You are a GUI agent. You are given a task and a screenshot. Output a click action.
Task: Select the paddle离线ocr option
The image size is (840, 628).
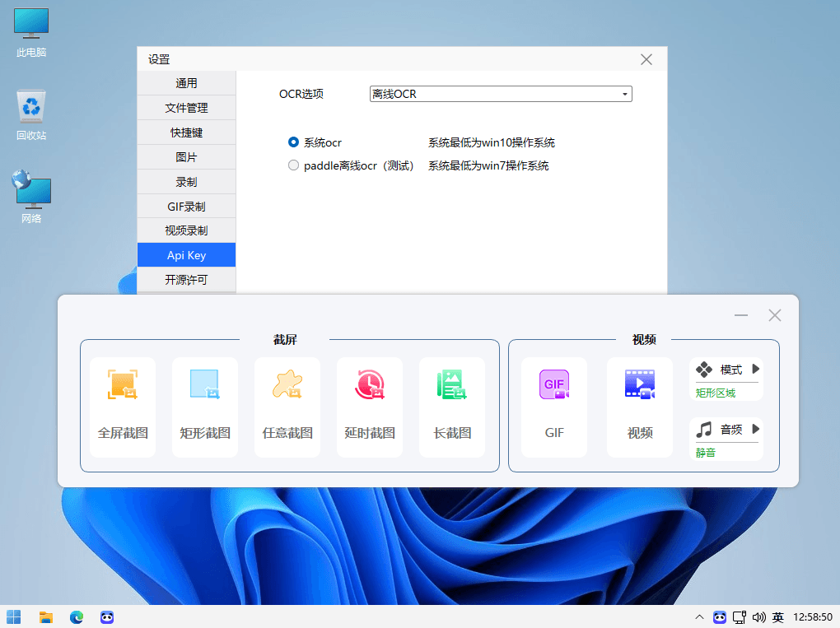(x=293, y=165)
